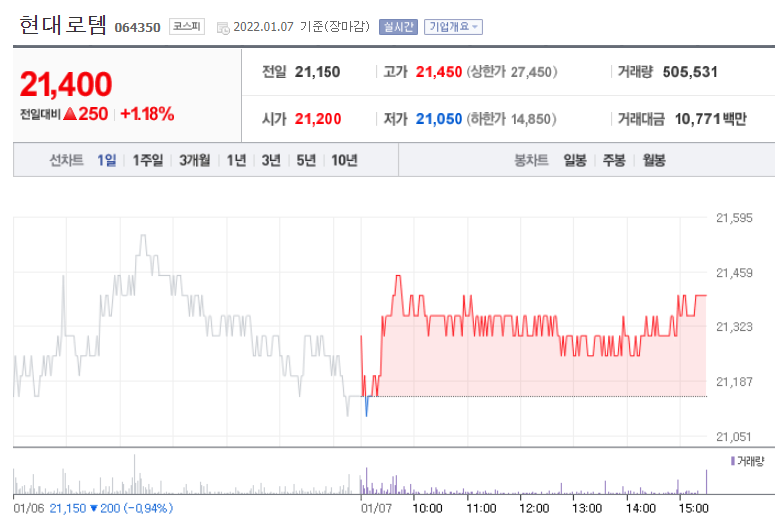Image resolution: width=775 pixels, height=532 pixels.
Task: Open the 월봉 monthly candle chart
Action: [x=654, y=160]
